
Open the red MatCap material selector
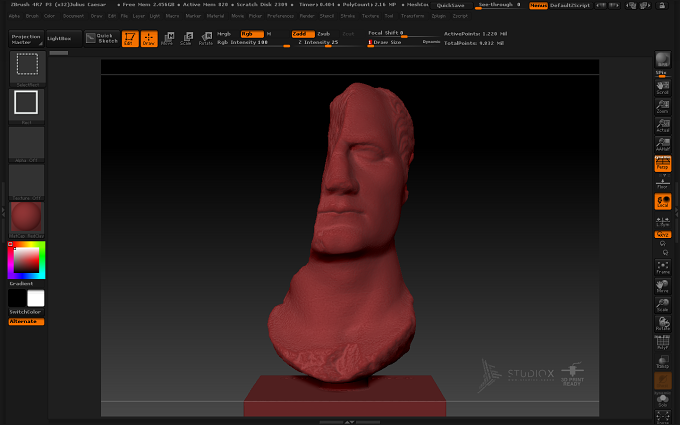tap(26, 220)
